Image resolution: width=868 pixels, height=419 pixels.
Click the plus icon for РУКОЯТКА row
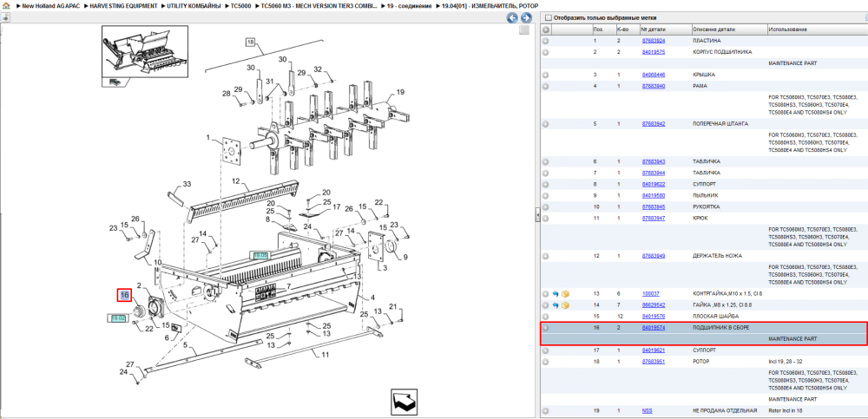545,206
